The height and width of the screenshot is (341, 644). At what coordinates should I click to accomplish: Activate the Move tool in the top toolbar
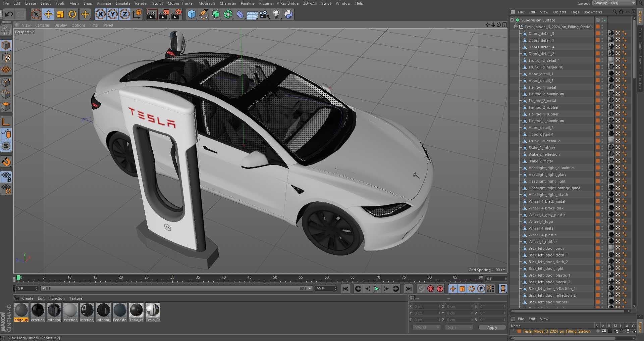[48, 14]
